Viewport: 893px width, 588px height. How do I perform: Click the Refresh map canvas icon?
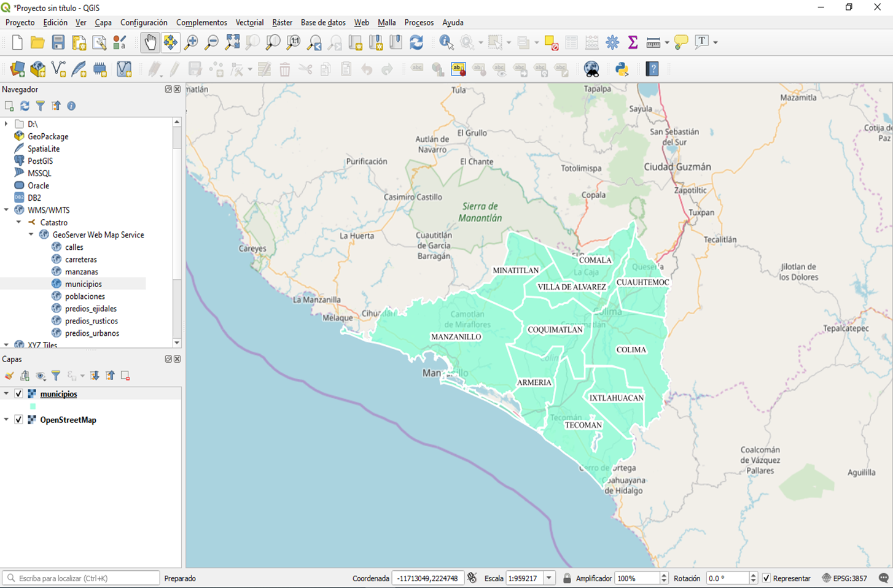[x=416, y=42]
